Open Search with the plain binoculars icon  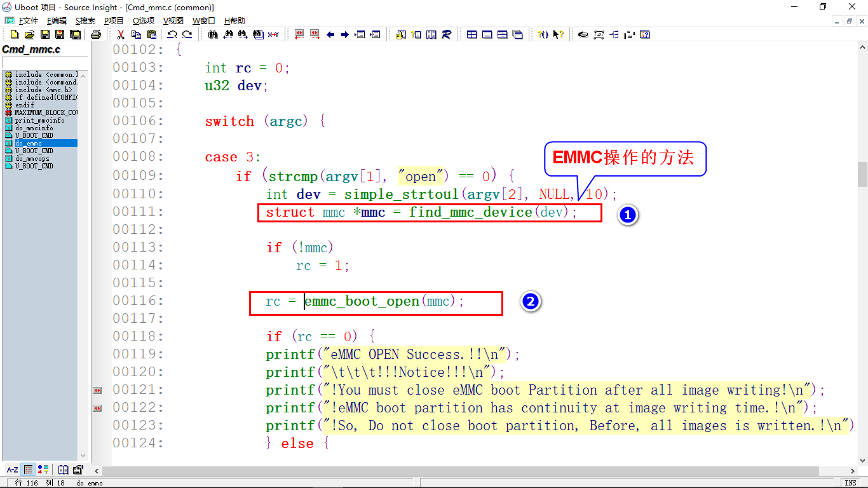pyautogui.click(x=213, y=34)
